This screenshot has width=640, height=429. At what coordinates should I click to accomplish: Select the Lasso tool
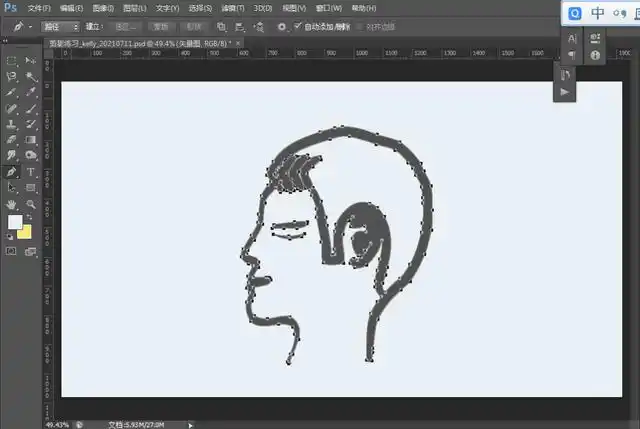coord(11,76)
